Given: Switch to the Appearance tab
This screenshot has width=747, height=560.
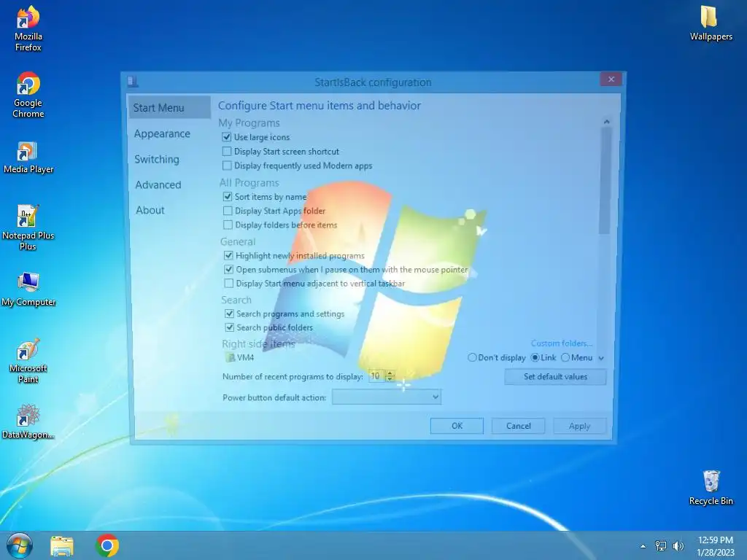Looking at the screenshot, I should [162, 134].
